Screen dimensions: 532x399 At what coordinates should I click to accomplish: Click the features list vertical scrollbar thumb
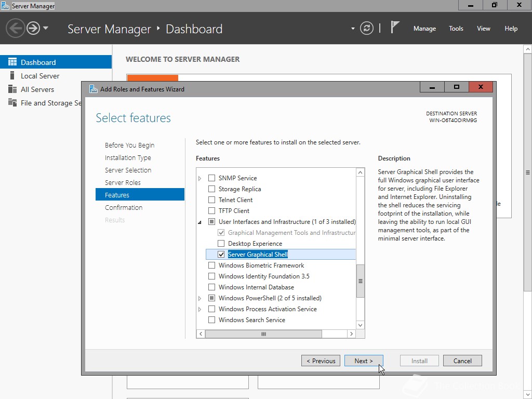(361, 281)
